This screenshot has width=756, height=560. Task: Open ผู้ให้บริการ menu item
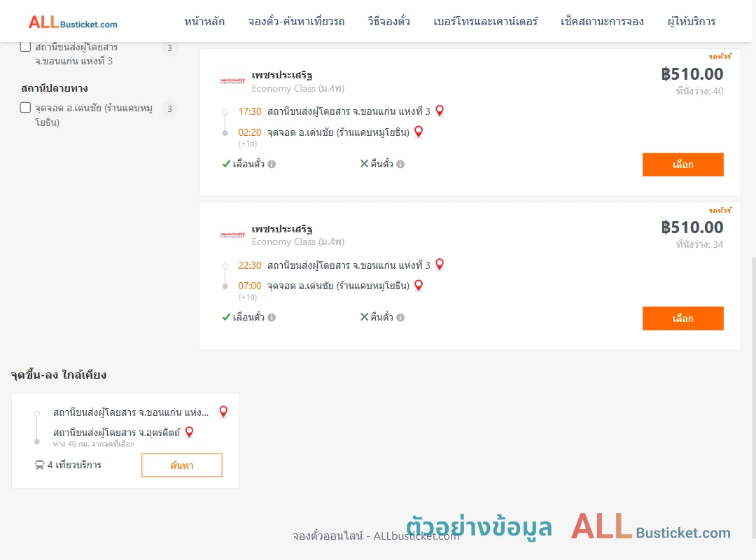coord(692,22)
